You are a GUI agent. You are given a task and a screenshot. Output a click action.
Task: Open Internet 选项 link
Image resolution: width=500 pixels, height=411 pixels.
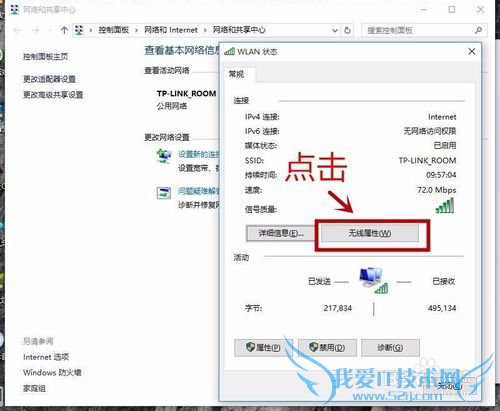[x=46, y=357]
